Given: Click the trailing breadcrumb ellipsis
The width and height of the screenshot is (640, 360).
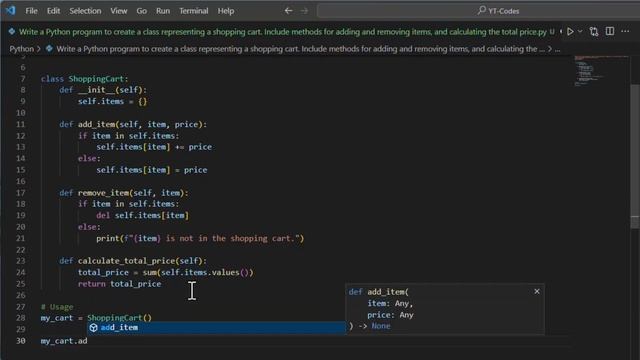Looking at the screenshot, I should click(x=558, y=49).
